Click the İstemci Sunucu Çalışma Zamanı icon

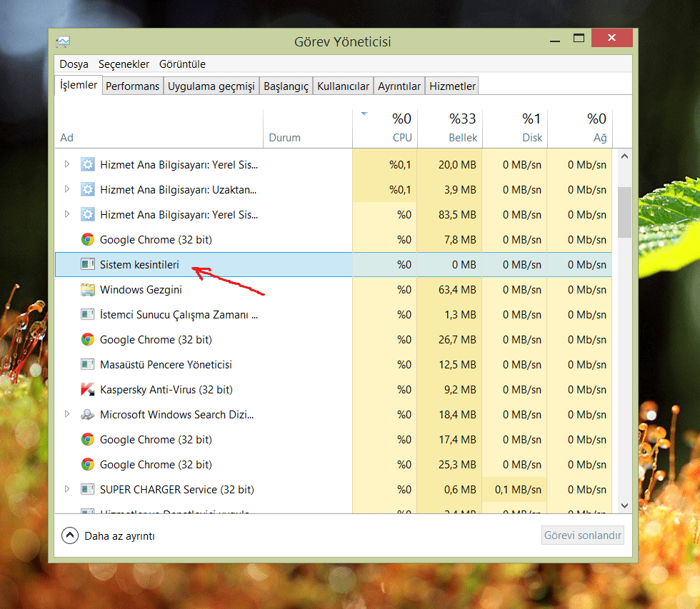pyautogui.click(x=87, y=315)
